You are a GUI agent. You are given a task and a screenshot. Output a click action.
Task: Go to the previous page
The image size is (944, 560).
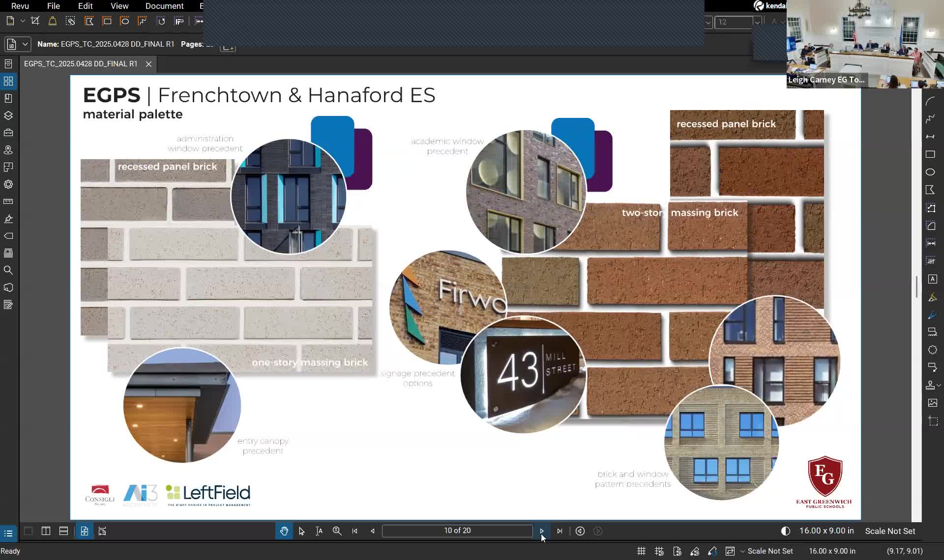373,531
